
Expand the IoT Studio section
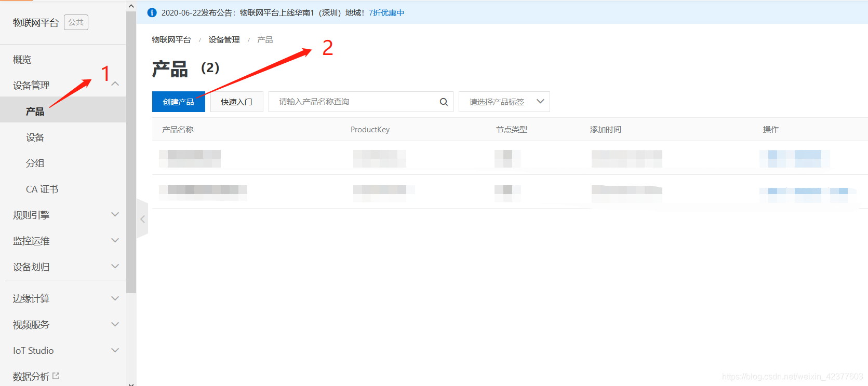[115, 350]
